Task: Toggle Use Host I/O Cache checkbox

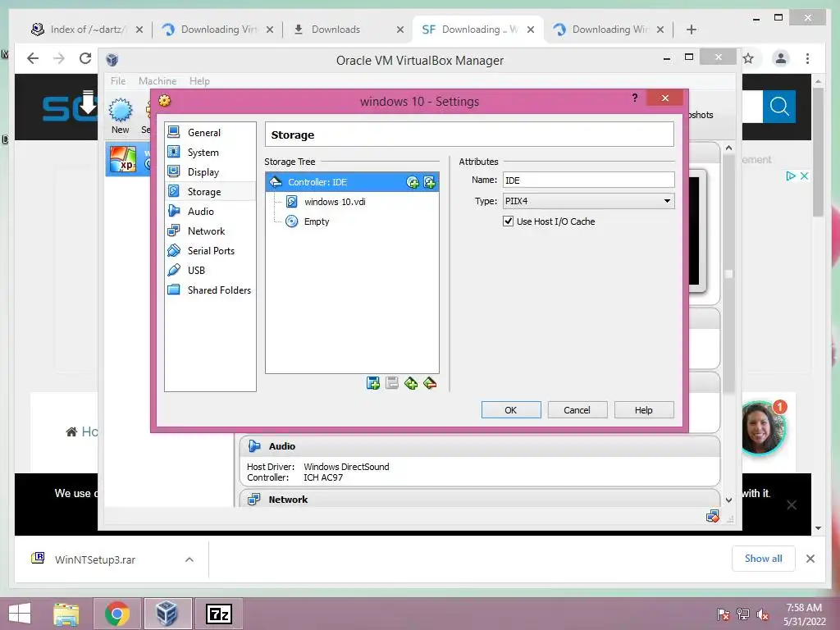Action: click(x=509, y=221)
